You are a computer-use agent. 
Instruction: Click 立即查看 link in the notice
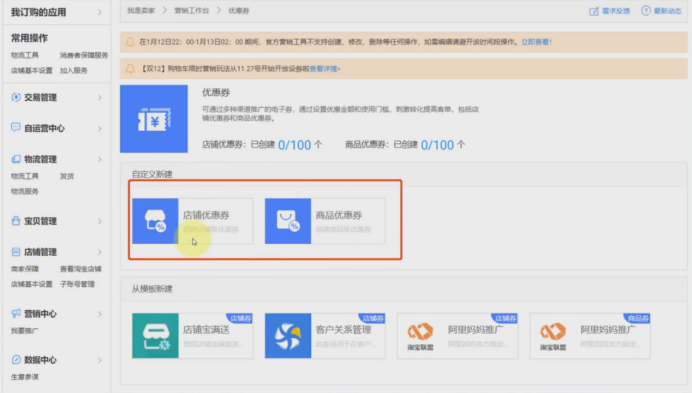(x=536, y=42)
